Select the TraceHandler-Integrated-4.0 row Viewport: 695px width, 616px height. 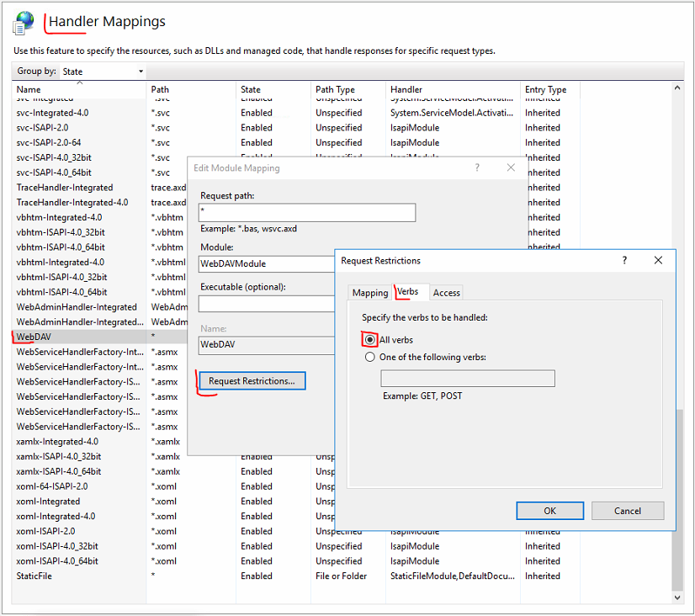[x=72, y=203]
